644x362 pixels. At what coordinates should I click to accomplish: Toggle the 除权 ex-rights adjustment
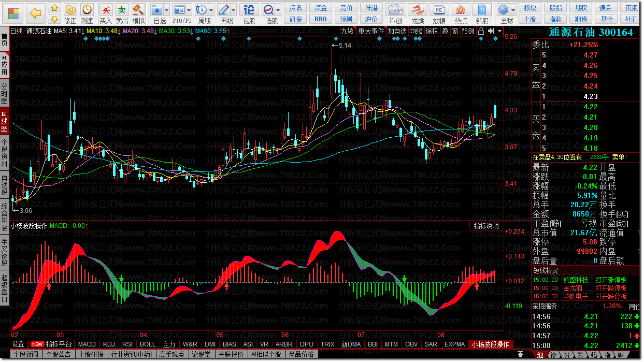(432, 31)
